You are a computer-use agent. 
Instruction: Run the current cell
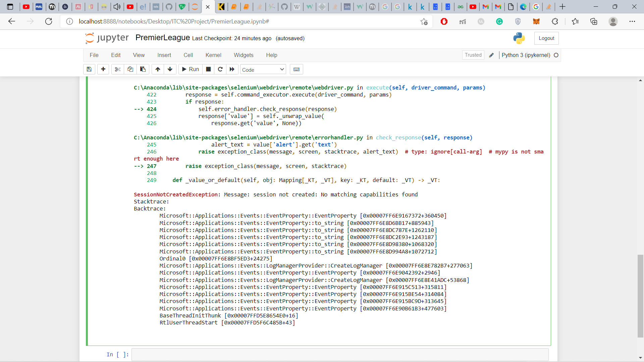[190, 69]
